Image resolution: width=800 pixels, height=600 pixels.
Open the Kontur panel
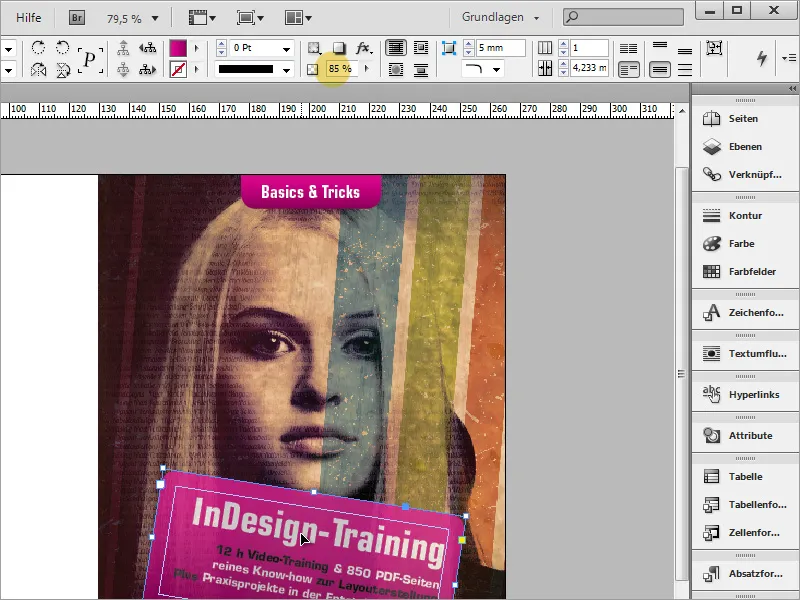point(745,215)
